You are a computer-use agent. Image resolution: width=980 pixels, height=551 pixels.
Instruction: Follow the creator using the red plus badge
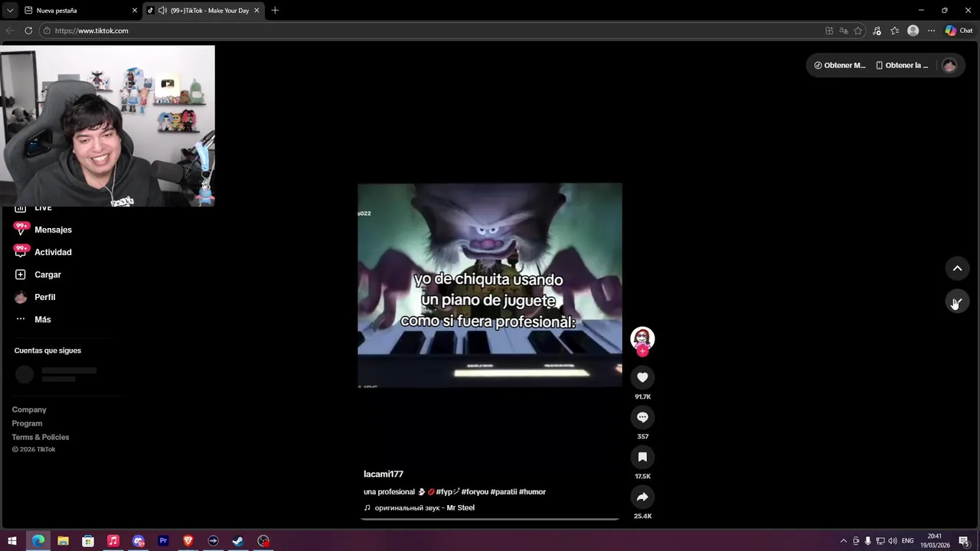point(642,350)
